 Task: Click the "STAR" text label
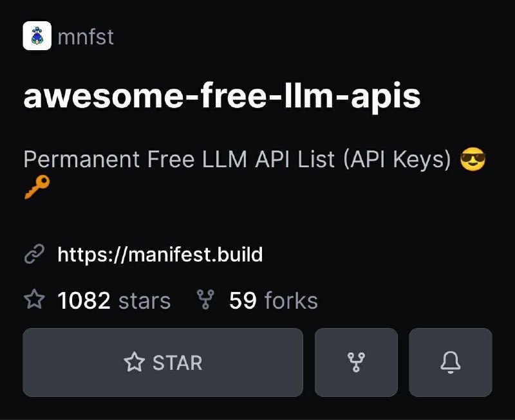178,363
